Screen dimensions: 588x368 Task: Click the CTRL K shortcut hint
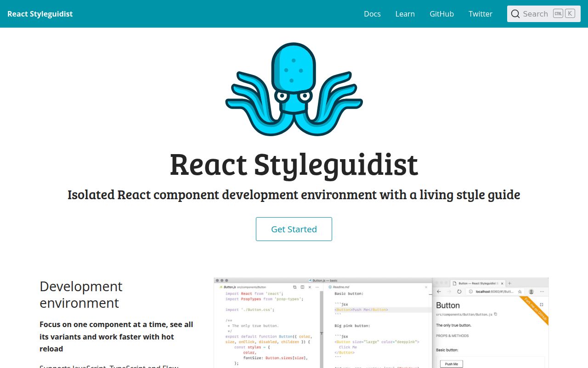coord(564,13)
